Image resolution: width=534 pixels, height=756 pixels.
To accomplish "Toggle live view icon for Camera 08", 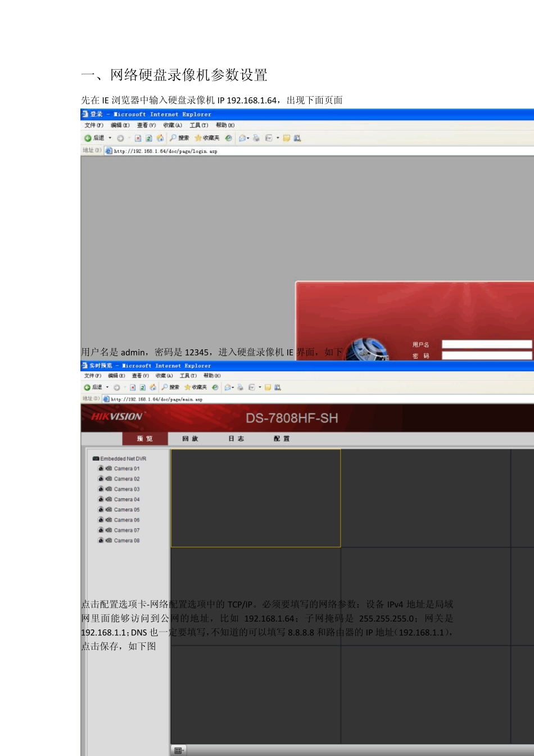I will tap(101, 541).
